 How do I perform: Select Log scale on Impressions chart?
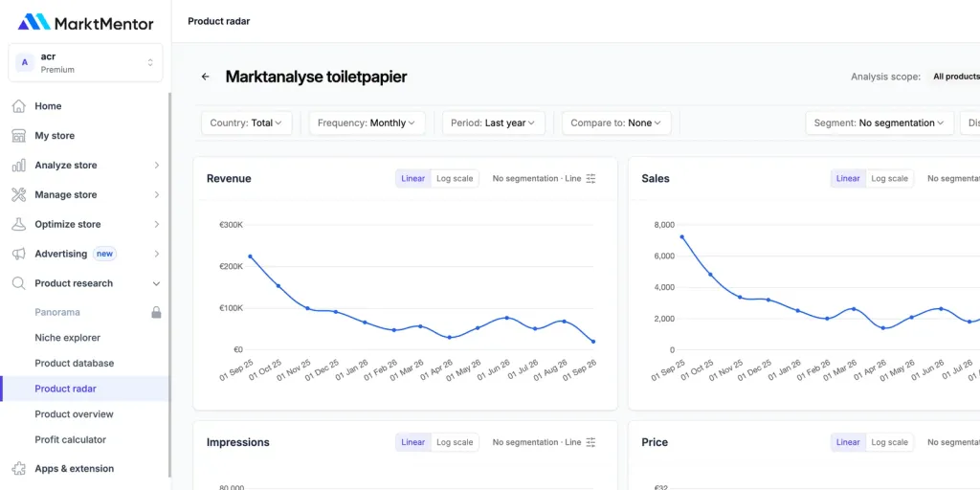[455, 442]
